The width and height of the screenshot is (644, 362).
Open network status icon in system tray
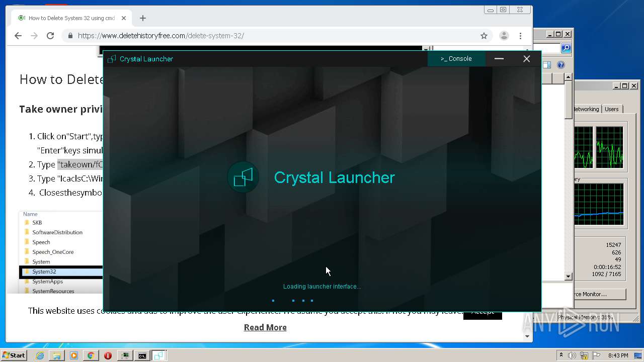pos(584,355)
